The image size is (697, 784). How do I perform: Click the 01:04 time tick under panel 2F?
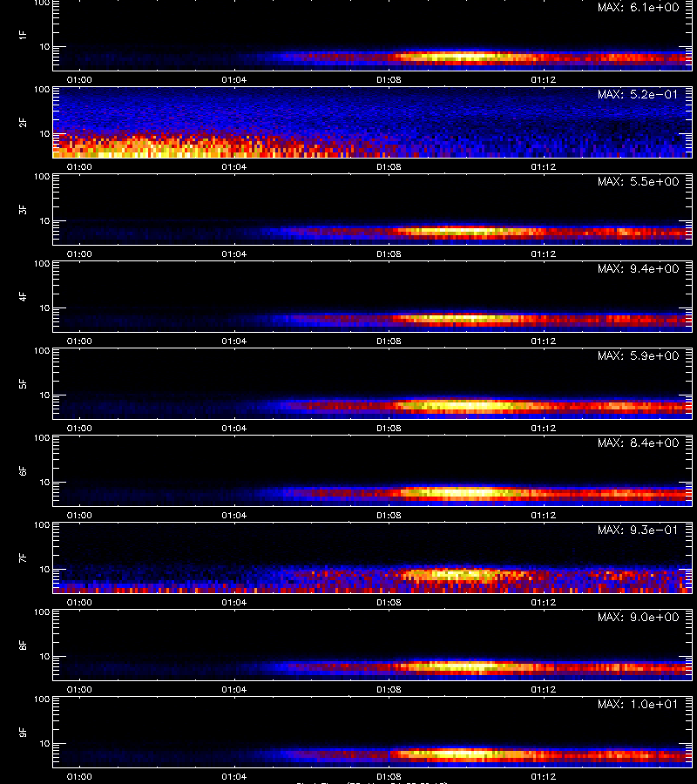pyautogui.click(x=234, y=166)
